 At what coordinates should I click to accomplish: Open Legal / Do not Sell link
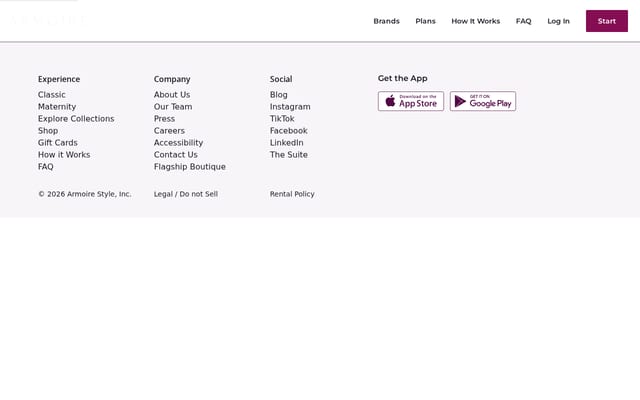click(186, 194)
